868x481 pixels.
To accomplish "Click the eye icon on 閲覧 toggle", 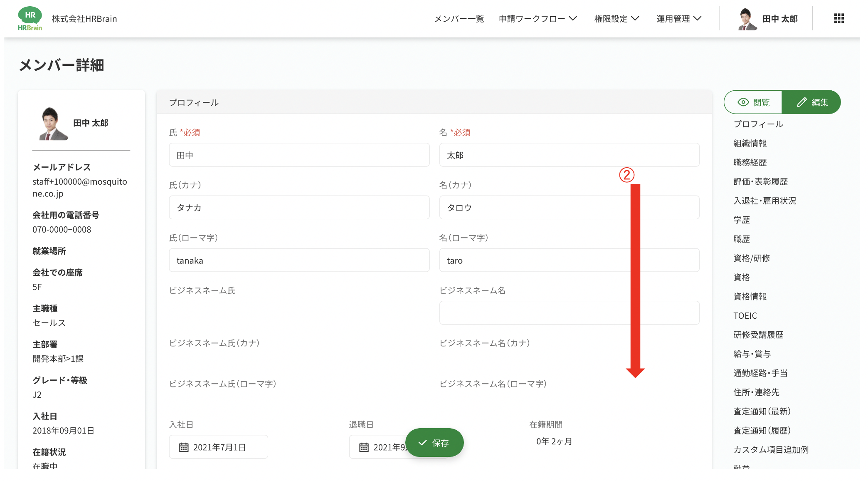I will (x=743, y=102).
